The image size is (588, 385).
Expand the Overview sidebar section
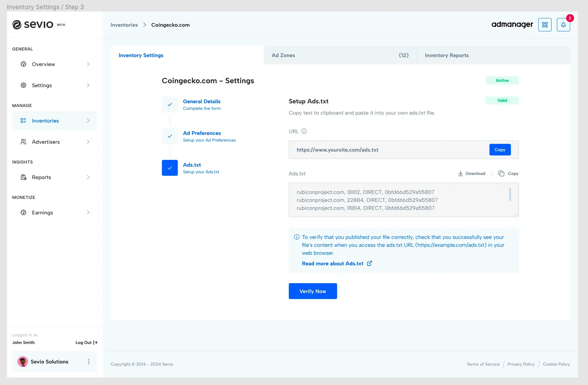[x=88, y=64]
